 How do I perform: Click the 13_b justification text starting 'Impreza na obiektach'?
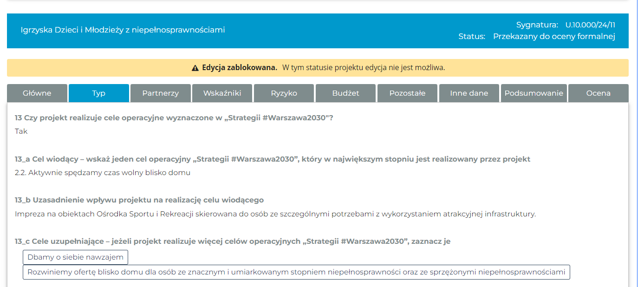click(275, 214)
